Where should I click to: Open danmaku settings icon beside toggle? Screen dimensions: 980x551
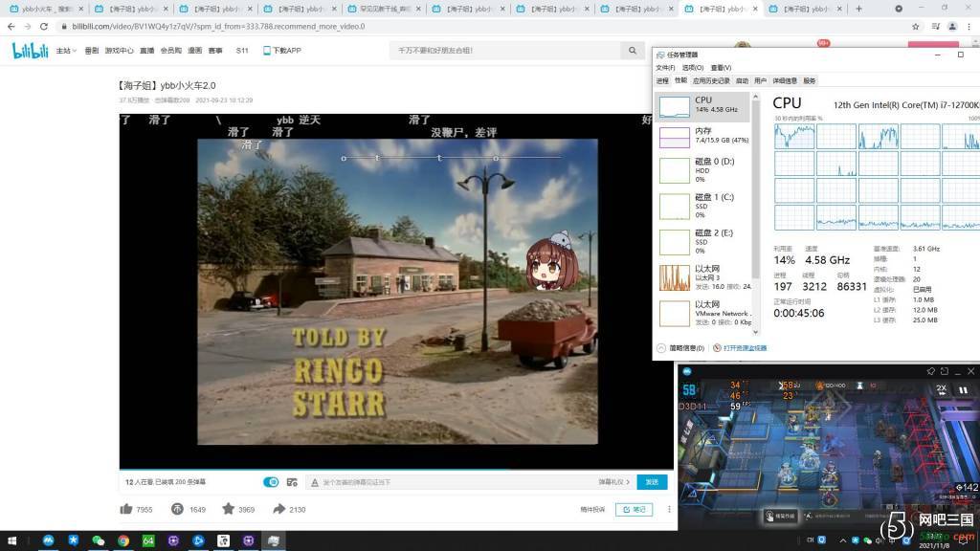292,482
